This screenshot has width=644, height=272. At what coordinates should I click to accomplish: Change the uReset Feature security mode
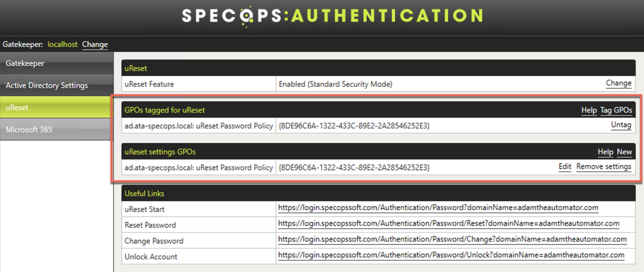(x=619, y=83)
